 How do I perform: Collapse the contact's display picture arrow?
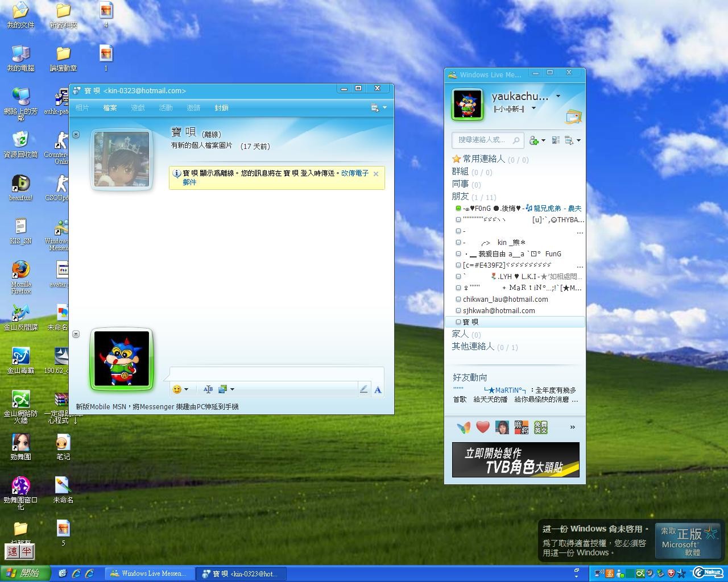coord(76,135)
